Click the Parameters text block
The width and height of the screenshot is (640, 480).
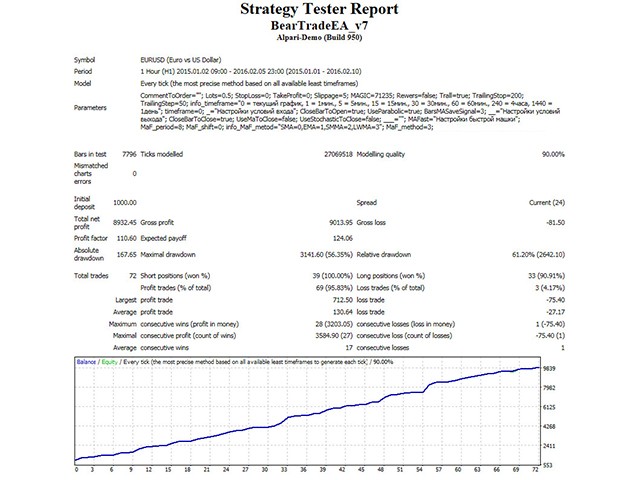click(x=350, y=111)
